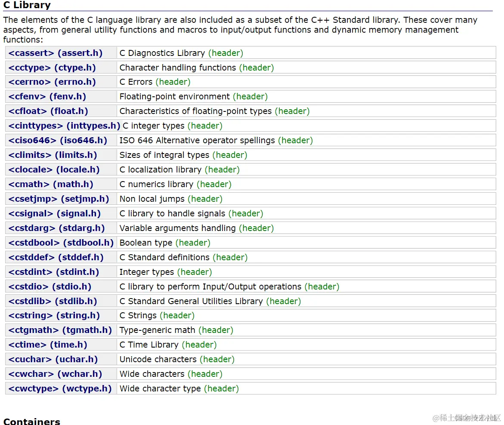Select the 'C Strings' description

138,315
